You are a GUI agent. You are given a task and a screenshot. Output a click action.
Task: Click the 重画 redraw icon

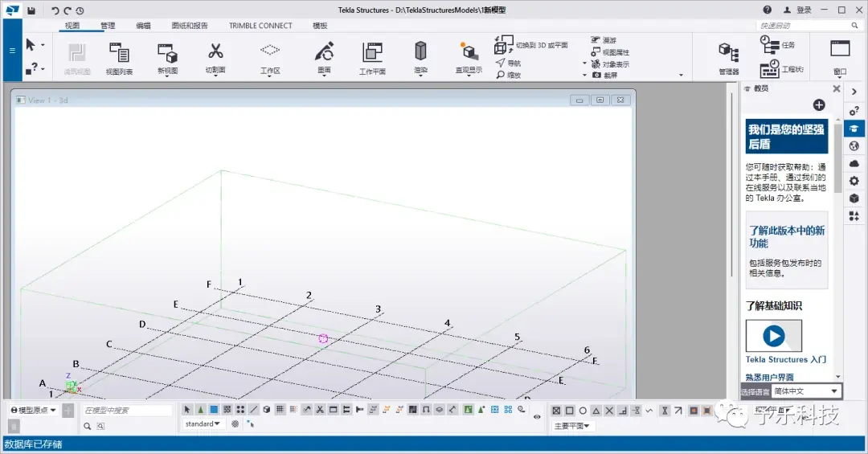click(x=324, y=52)
